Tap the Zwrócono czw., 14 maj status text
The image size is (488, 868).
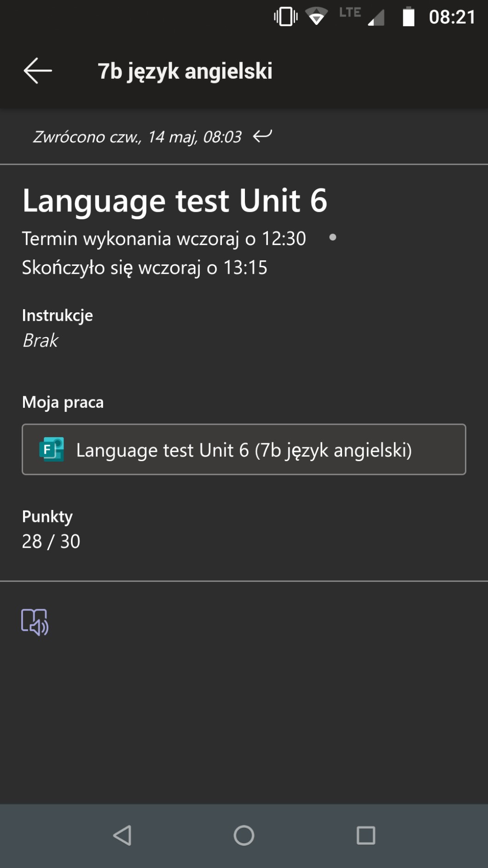pyautogui.click(x=137, y=137)
